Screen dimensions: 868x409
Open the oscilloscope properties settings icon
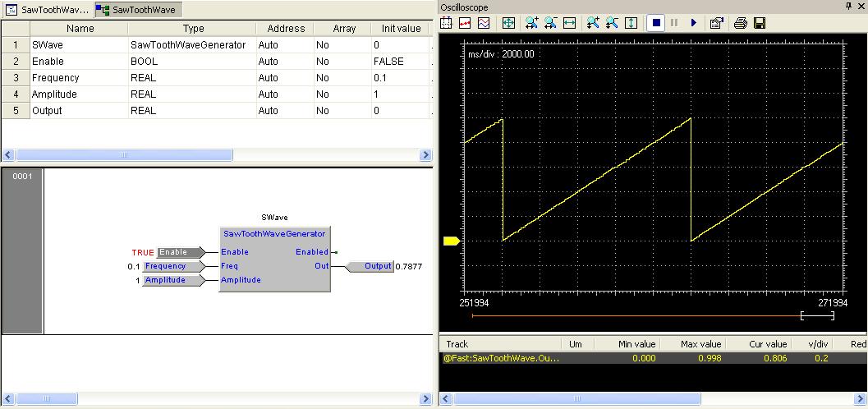(x=717, y=23)
